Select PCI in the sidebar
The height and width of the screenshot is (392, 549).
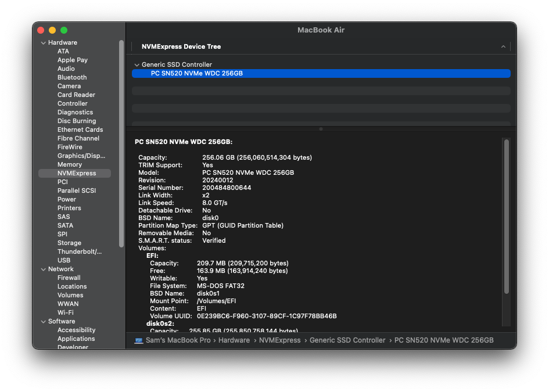point(63,182)
